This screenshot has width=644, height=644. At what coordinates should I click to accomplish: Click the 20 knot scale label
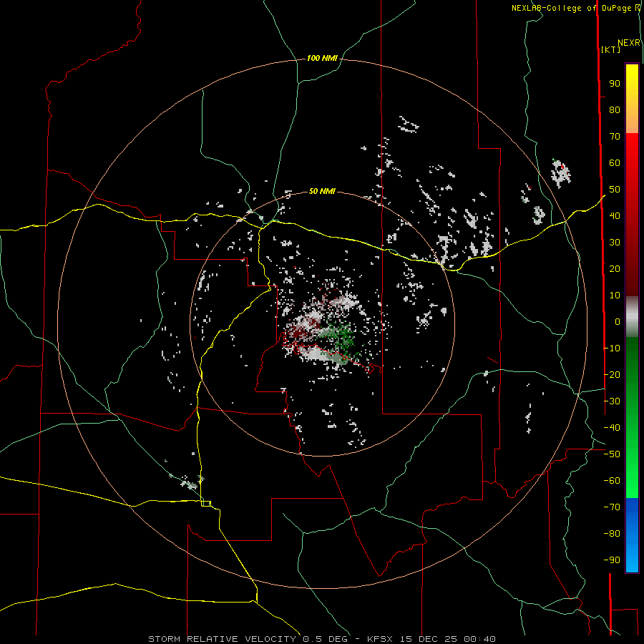pyautogui.click(x=615, y=269)
